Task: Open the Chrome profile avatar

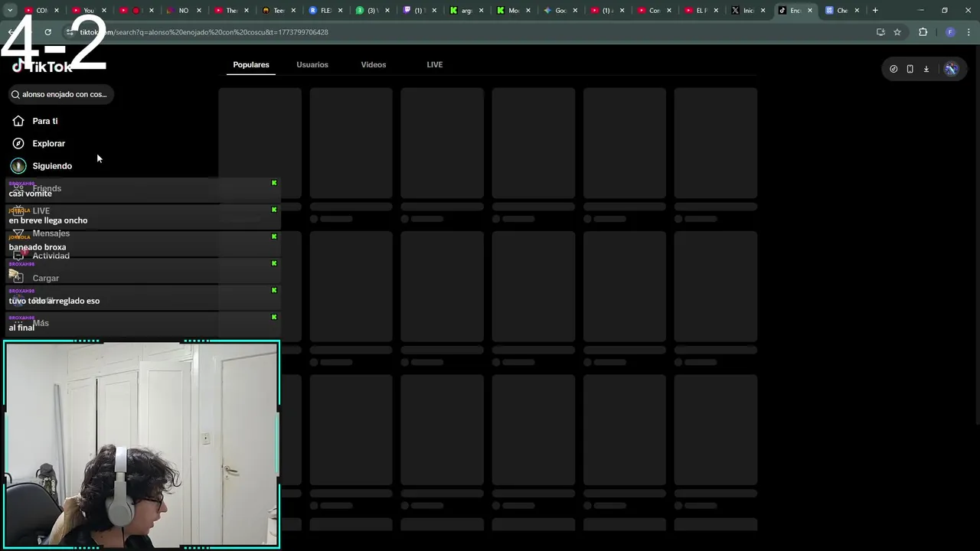Action: (x=950, y=32)
